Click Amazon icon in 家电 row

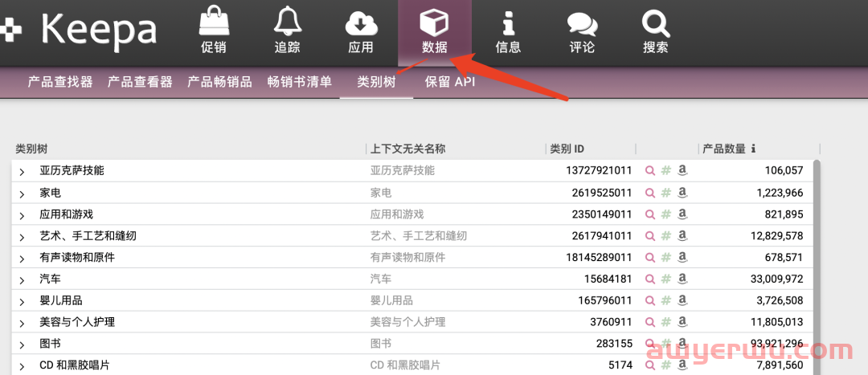pyautogui.click(x=682, y=193)
